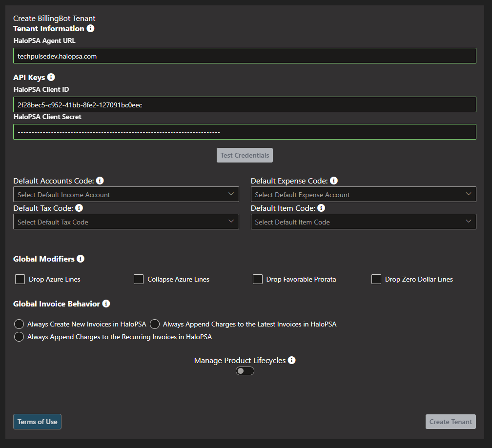Open the Global Modifiers info icon
This screenshot has width=492, height=448.
(x=81, y=259)
